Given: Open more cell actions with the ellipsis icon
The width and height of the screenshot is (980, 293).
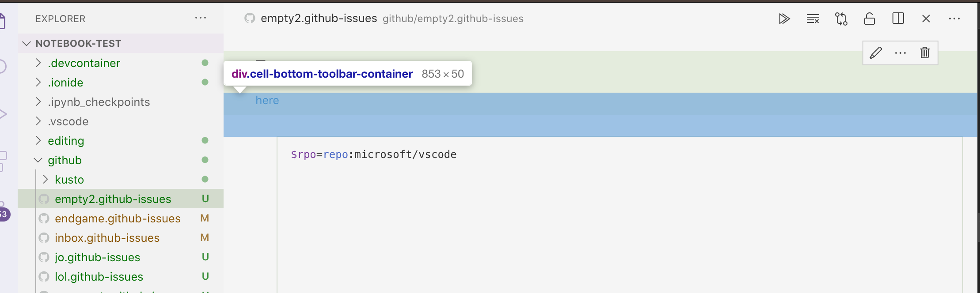Looking at the screenshot, I should (900, 53).
